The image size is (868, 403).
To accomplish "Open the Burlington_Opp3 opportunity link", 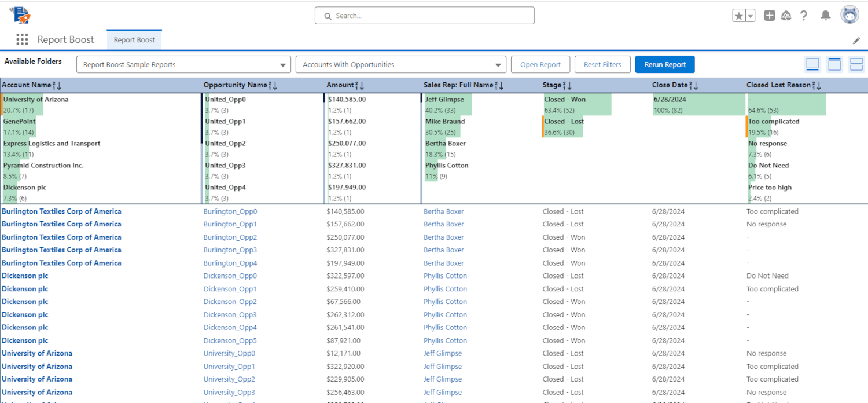I will point(230,250).
